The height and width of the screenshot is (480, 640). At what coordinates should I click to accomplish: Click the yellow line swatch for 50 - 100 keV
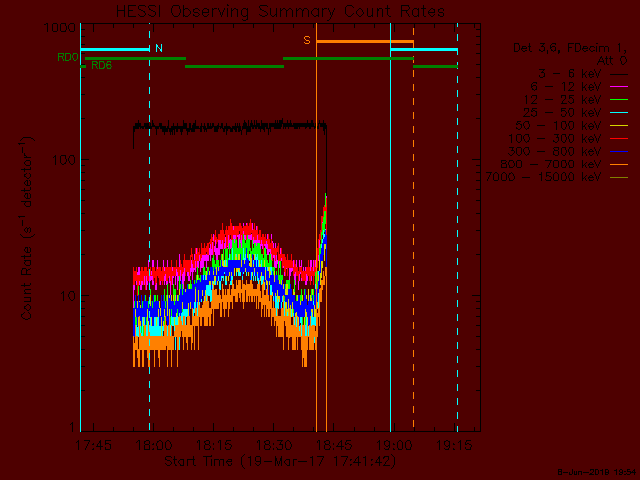(619, 126)
